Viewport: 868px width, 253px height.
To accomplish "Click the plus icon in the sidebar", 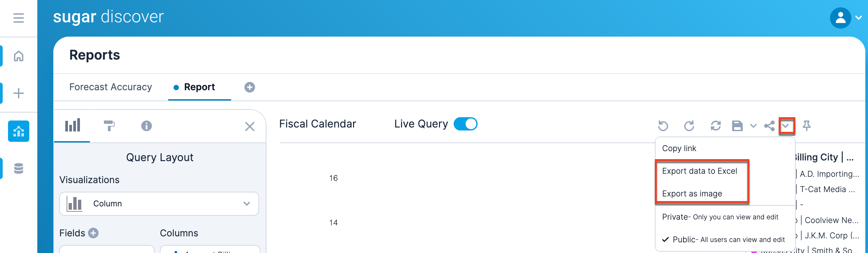I will 19,93.
